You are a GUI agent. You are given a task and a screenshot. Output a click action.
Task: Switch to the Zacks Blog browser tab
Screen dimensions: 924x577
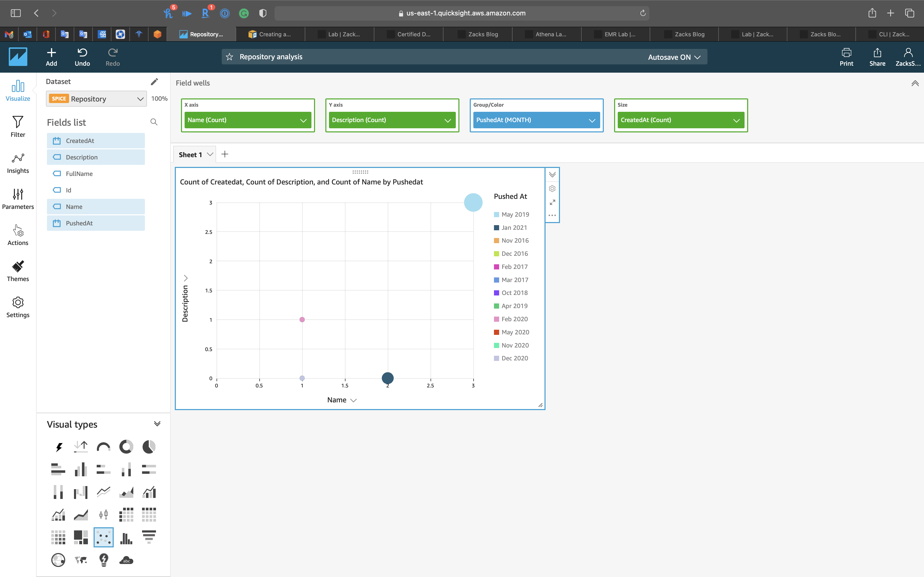point(483,34)
